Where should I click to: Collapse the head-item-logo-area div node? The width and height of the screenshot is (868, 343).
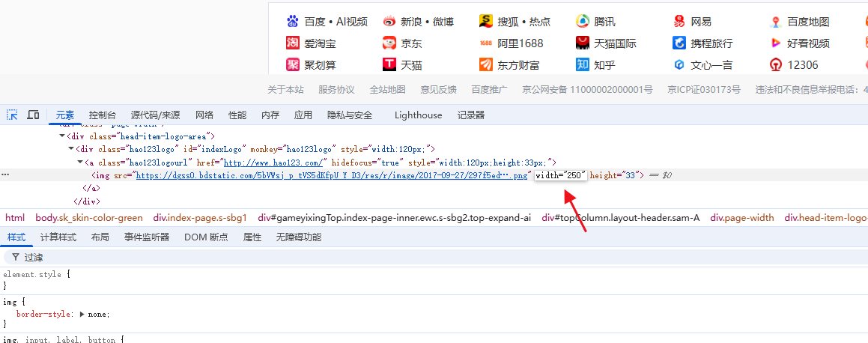[x=62, y=136]
